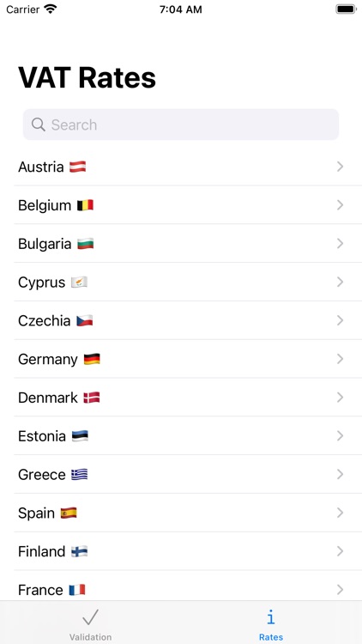Open the France VAT rates entry
The width and height of the screenshot is (362, 644).
(188, 588)
